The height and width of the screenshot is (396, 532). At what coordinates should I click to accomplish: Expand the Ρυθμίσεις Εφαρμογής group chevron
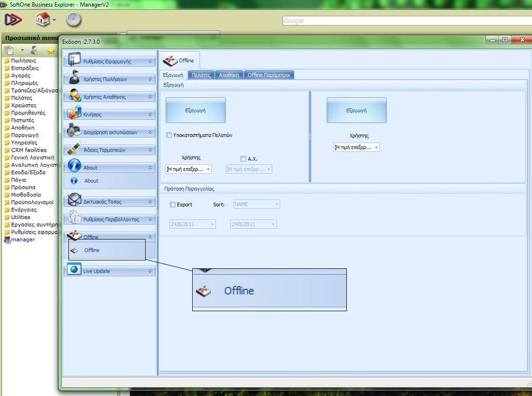click(x=150, y=61)
